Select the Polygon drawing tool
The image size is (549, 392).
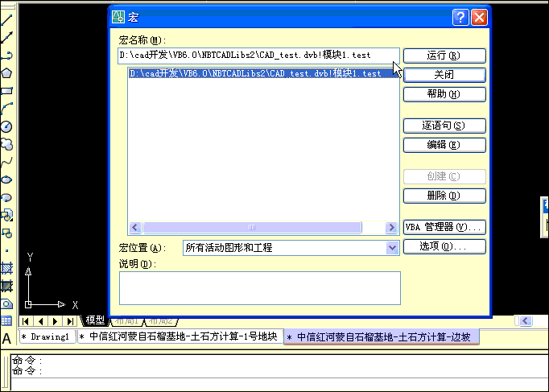coord(6,72)
